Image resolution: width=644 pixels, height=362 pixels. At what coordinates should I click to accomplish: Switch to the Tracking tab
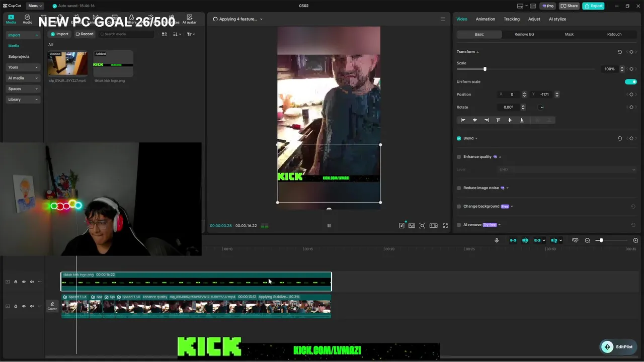[x=512, y=19]
